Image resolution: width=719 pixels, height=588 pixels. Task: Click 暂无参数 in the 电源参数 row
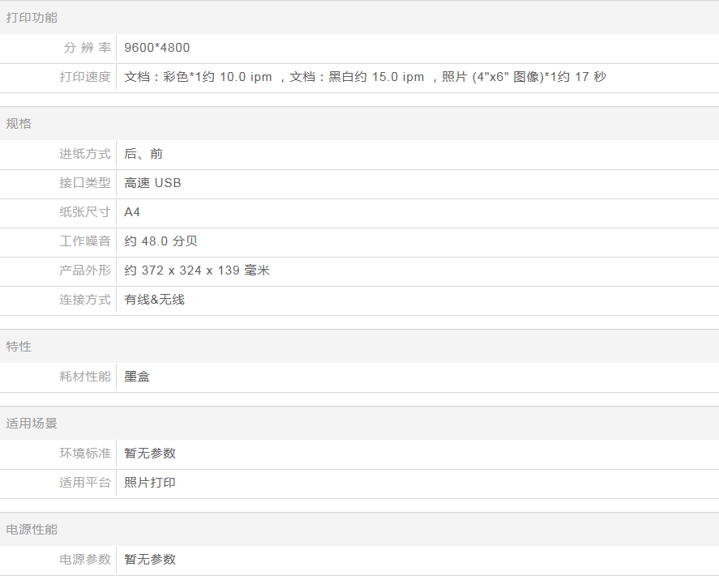(150, 560)
